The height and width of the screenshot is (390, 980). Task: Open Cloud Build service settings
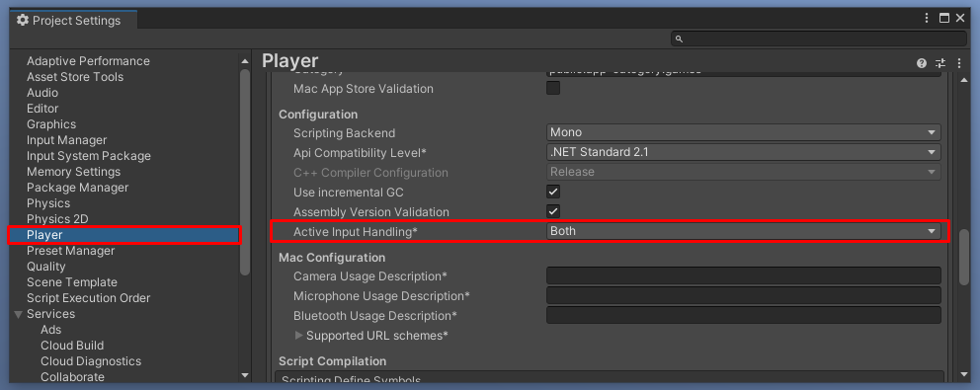(72, 345)
